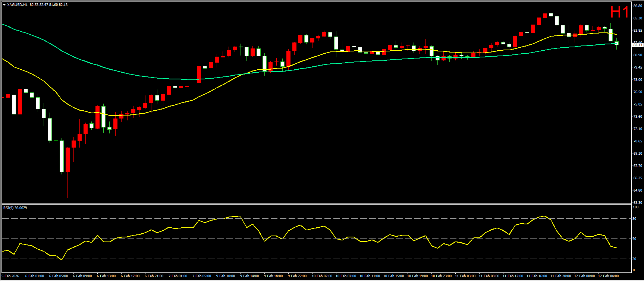Click the 73.60 price axis label

tap(637, 117)
